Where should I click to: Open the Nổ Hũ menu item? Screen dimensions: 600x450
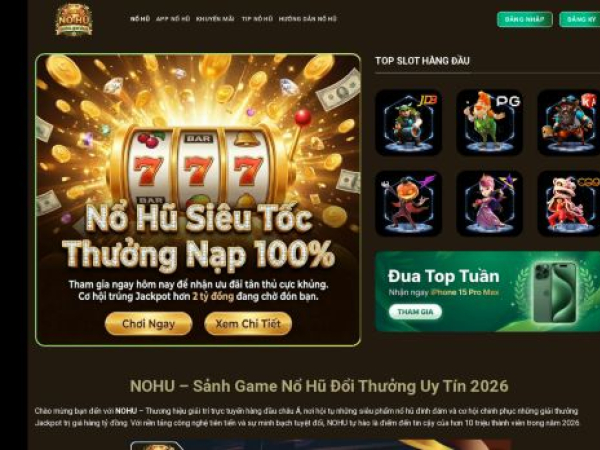(x=140, y=19)
